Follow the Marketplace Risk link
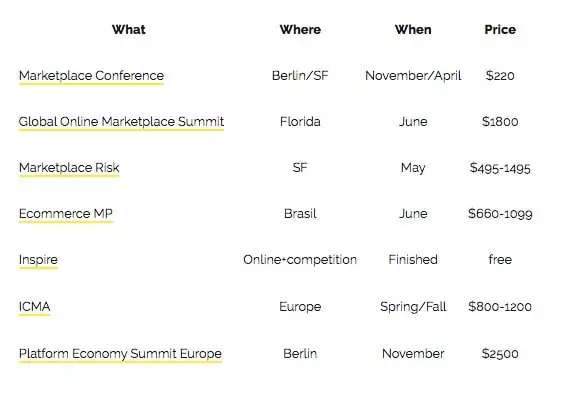Screen dimensions: 579x393 (69, 168)
